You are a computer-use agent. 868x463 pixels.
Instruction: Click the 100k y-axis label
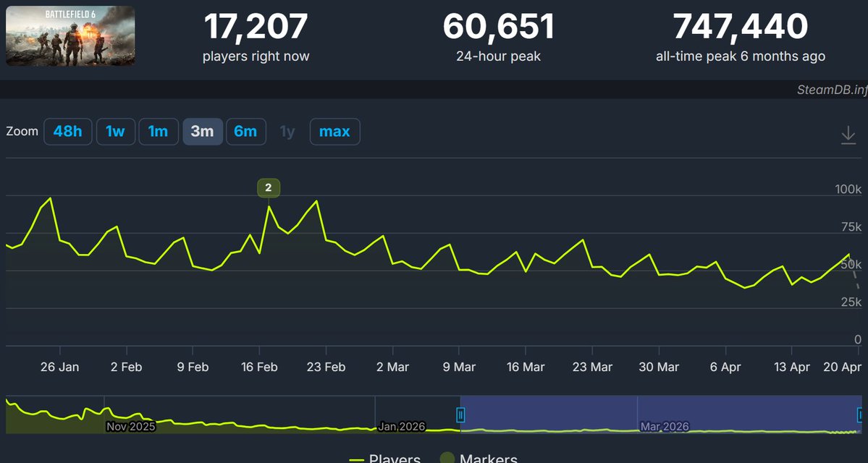[x=848, y=190]
